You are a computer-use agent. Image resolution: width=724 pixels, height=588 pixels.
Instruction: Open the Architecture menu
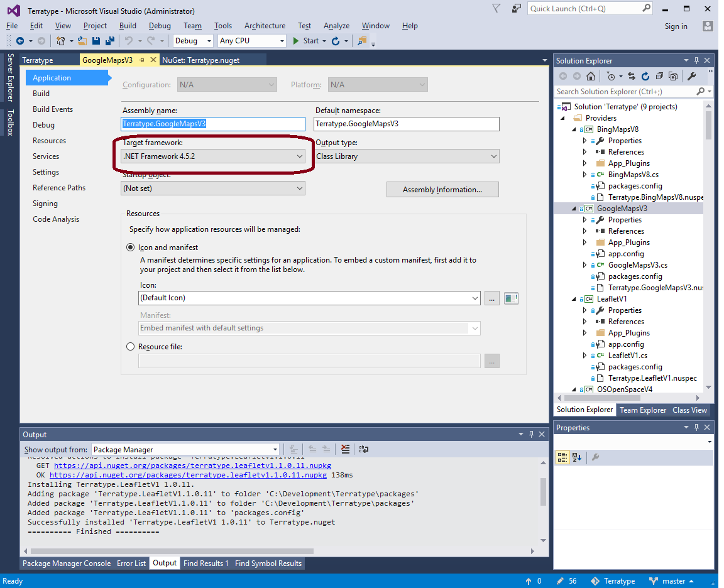[265, 26]
